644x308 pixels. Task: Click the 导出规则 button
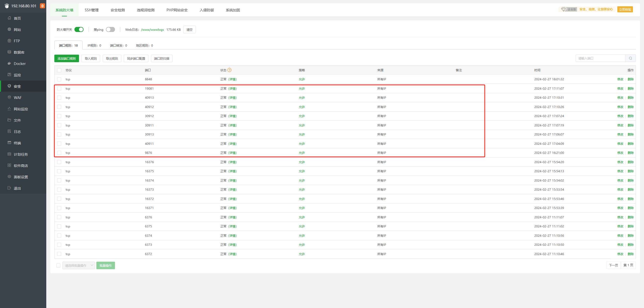[x=112, y=58]
